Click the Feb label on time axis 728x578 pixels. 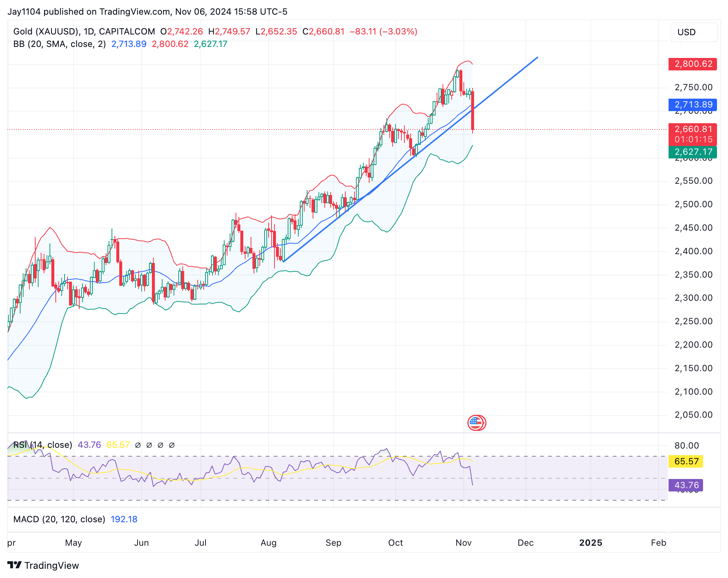tap(659, 543)
